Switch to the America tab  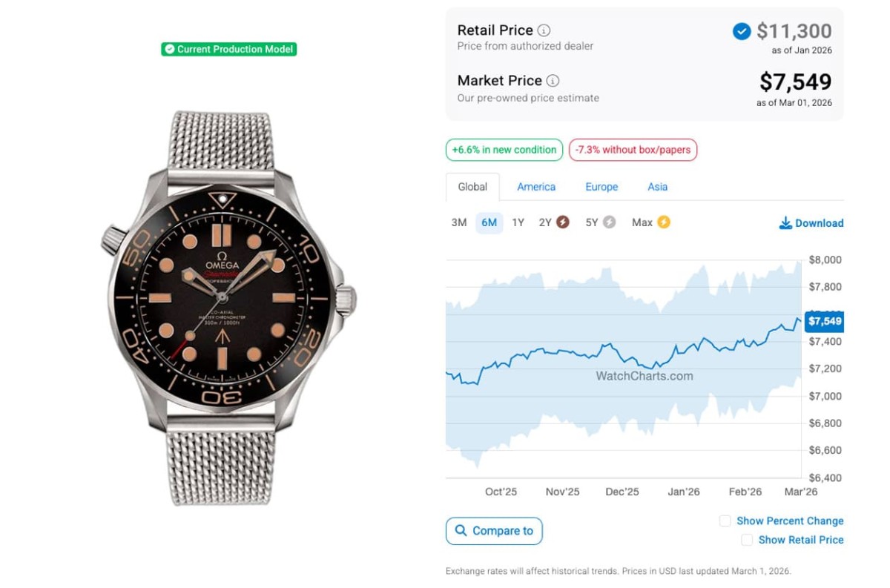click(x=536, y=187)
